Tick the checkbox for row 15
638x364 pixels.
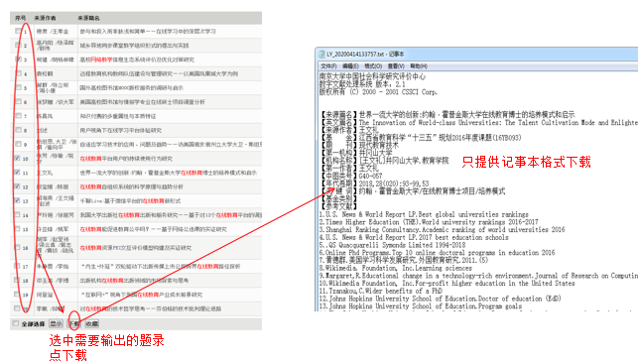(17, 228)
